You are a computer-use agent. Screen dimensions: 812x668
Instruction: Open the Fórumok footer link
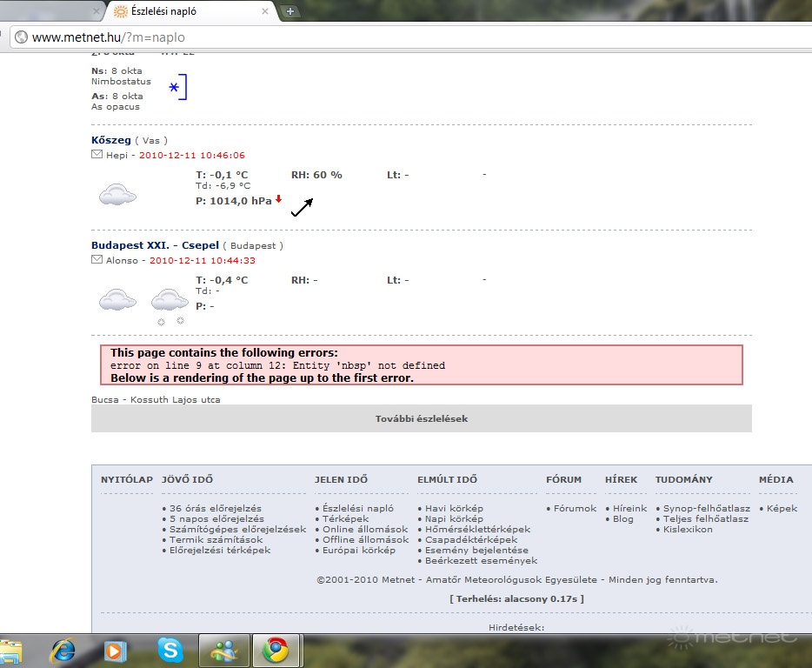pyautogui.click(x=575, y=508)
